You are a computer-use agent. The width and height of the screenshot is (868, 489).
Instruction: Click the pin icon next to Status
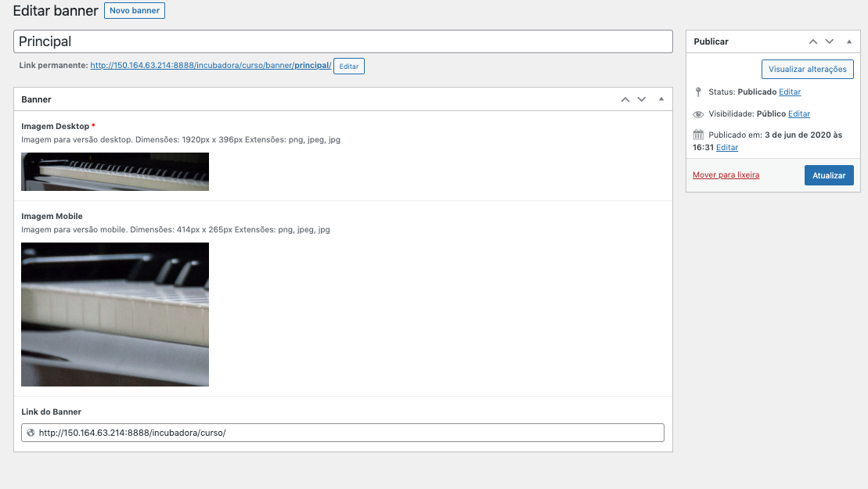[x=698, y=92]
